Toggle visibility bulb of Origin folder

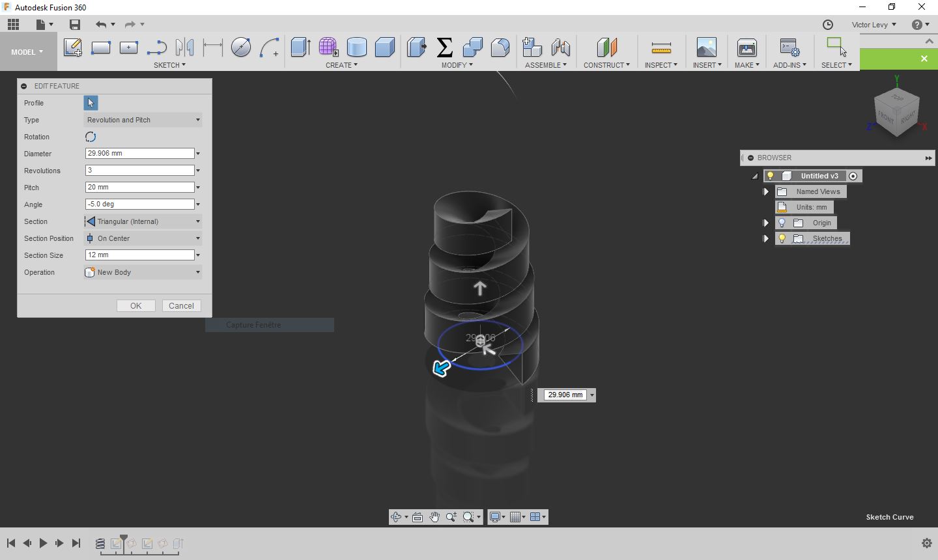pyautogui.click(x=782, y=223)
